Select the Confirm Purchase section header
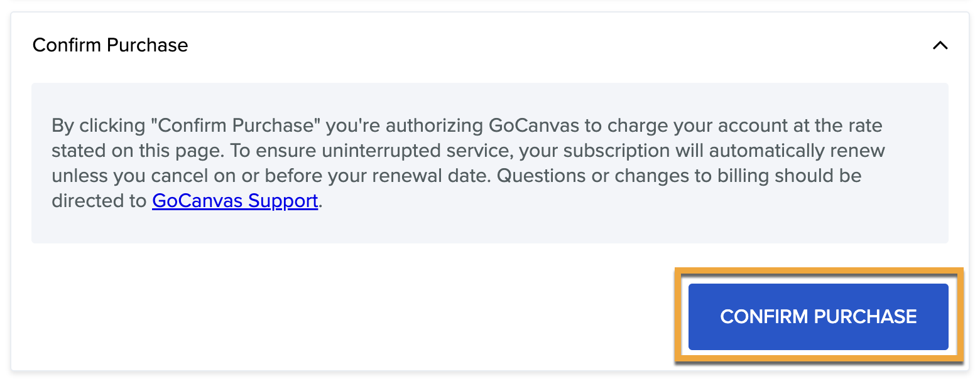The width and height of the screenshot is (980, 384). click(111, 45)
